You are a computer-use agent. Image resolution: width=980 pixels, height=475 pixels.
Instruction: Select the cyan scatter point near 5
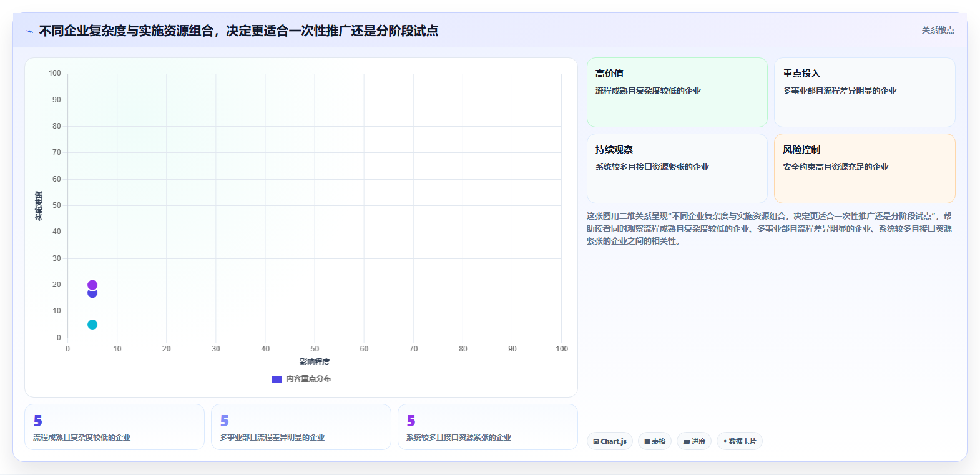click(92, 325)
